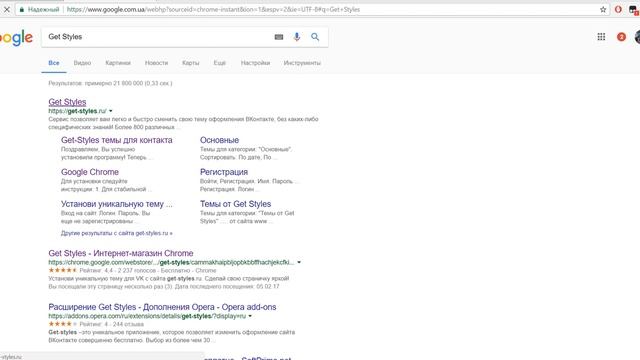Open Темы от Get Styles sitelink
The image size is (640, 360).
pyautogui.click(x=236, y=204)
